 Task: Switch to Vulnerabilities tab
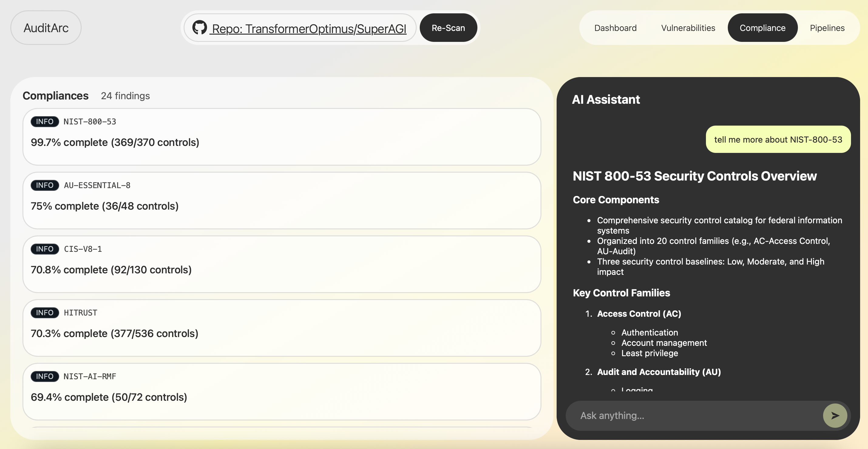[688, 28]
